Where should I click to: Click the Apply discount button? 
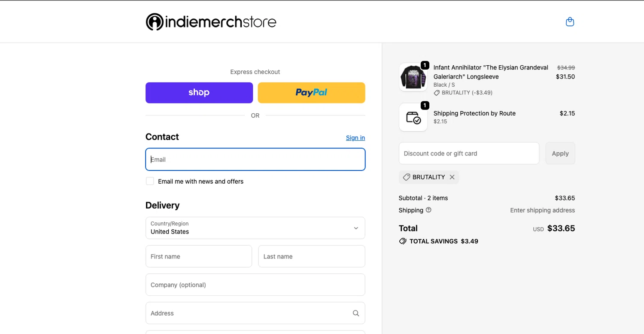(x=560, y=153)
